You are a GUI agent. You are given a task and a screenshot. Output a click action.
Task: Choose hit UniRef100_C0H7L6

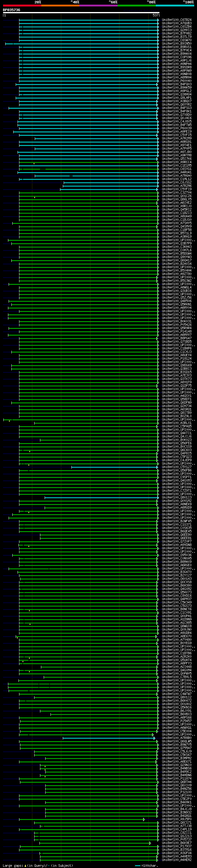tap(177, 250)
